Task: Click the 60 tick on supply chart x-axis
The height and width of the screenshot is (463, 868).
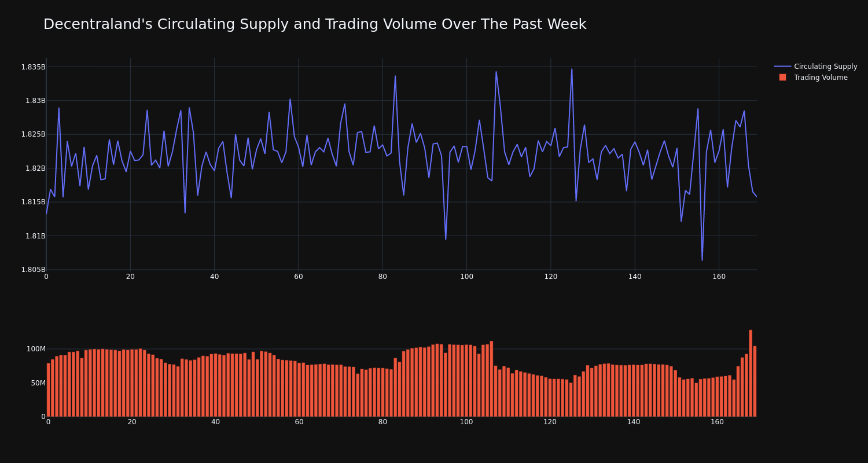Action: coord(299,277)
